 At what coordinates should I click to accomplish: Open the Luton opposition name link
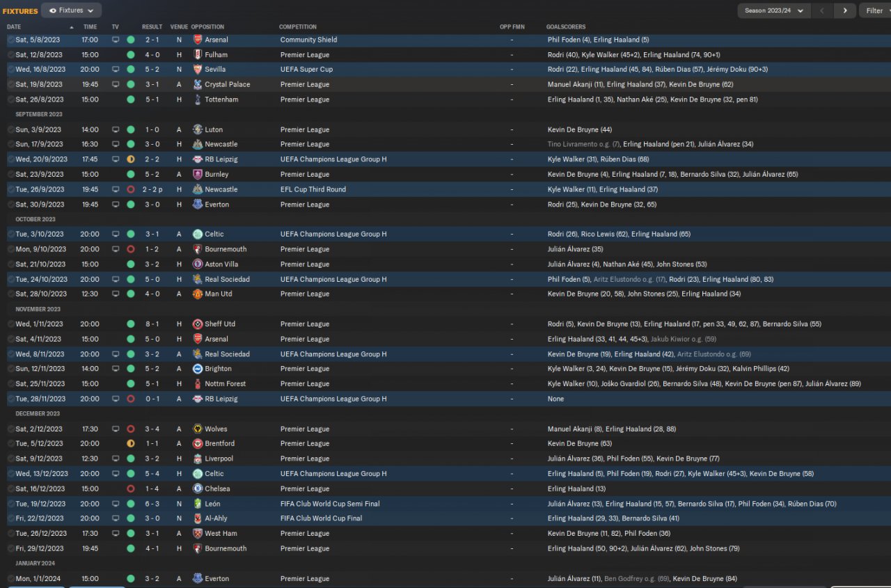[214, 129]
